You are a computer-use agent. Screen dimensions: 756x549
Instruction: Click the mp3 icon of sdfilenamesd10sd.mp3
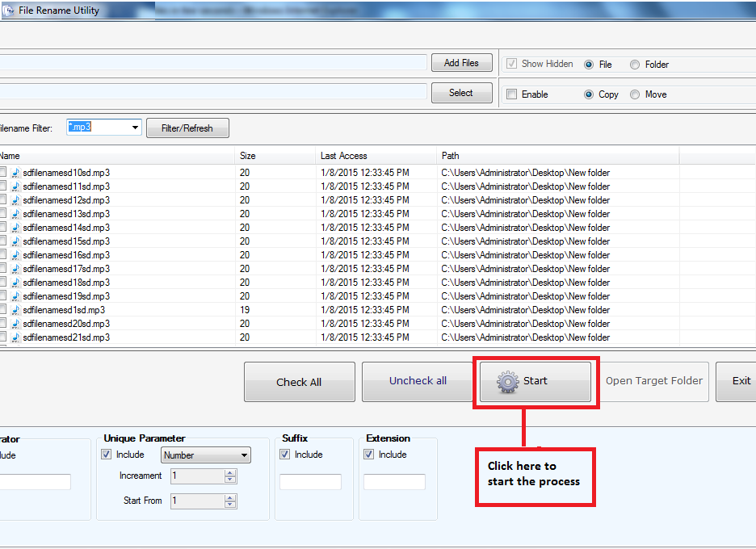[16, 173]
